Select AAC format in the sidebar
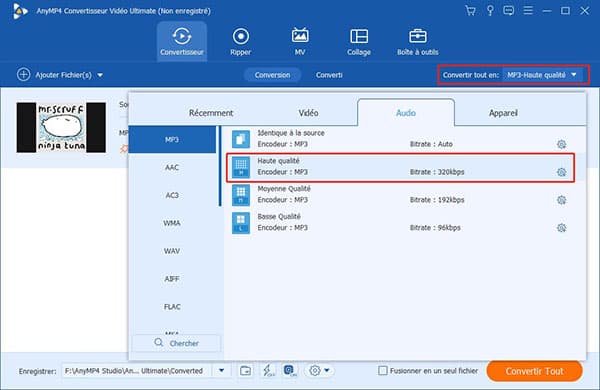The height and width of the screenshot is (390, 600). [x=172, y=167]
